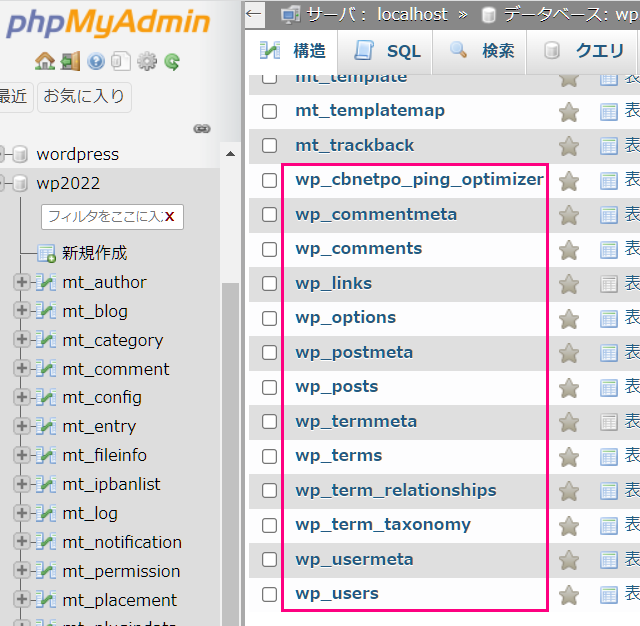The width and height of the screenshot is (640, 626).
Task: Open navigation panel settings gear icon
Action: coord(147,62)
